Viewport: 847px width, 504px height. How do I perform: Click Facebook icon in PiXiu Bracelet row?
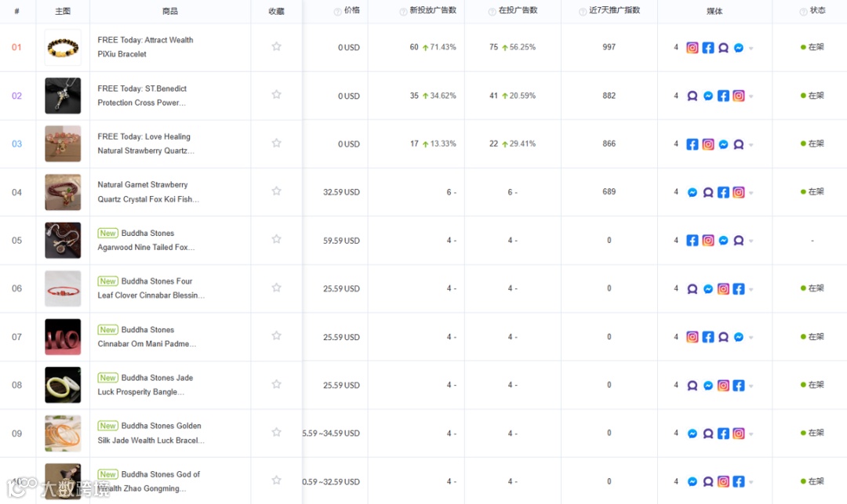(x=707, y=48)
